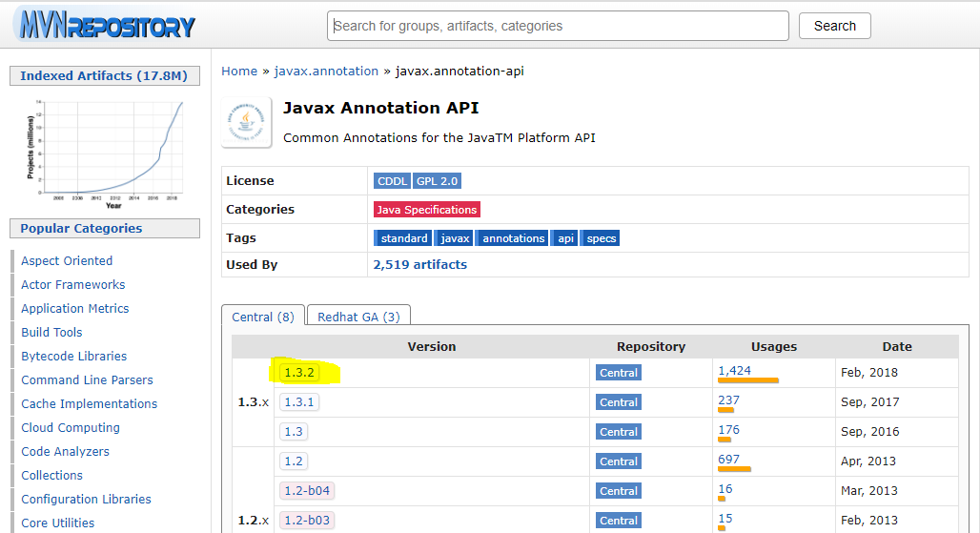Open javax.annotation breadcrumb link
The height and width of the screenshot is (533, 980).
326,72
